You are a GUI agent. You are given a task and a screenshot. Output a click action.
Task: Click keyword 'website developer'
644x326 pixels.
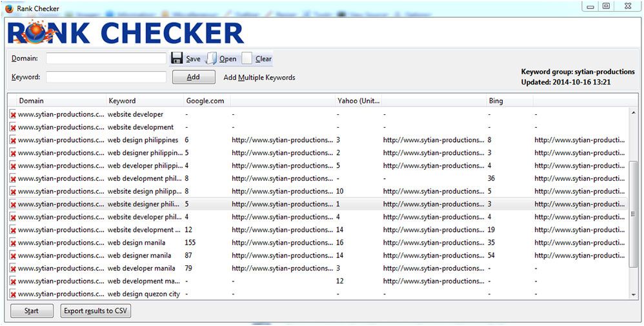point(136,114)
